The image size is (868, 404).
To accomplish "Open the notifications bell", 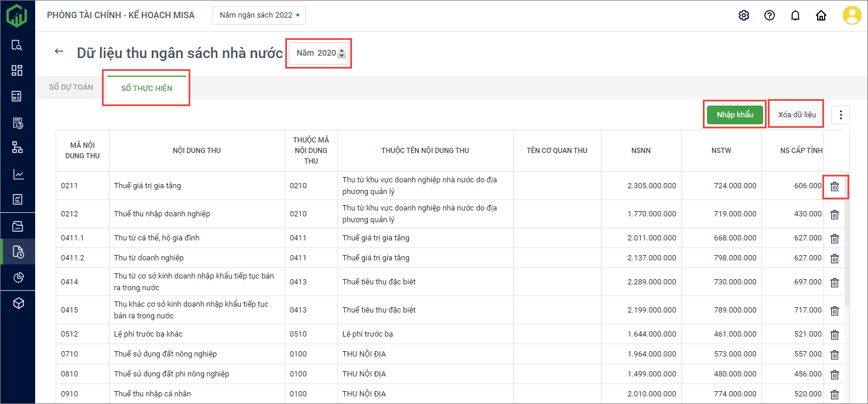I will click(x=795, y=16).
